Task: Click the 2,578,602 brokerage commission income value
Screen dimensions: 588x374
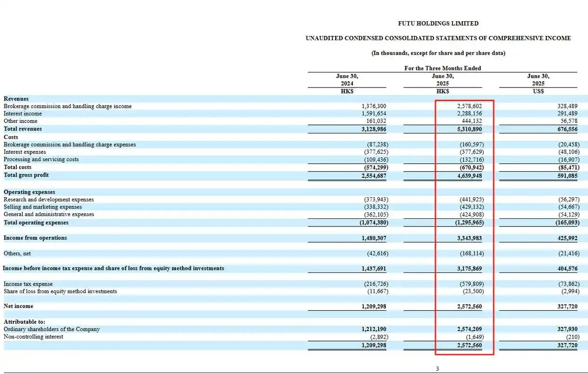Action: tap(468, 106)
